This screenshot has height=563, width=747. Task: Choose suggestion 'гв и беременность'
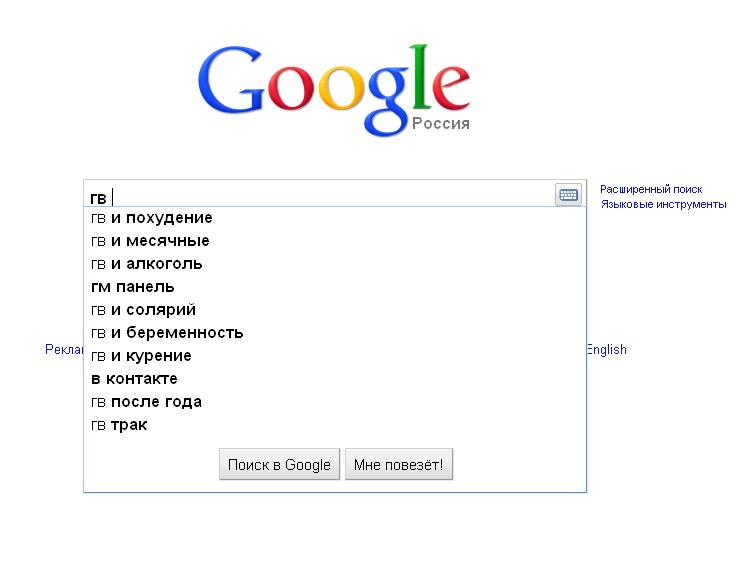pyautogui.click(x=167, y=333)
